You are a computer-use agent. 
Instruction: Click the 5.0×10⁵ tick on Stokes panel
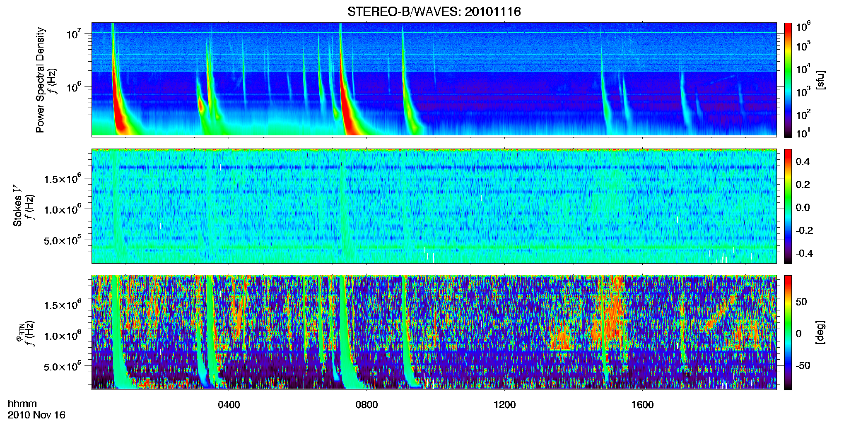point(63,240)
